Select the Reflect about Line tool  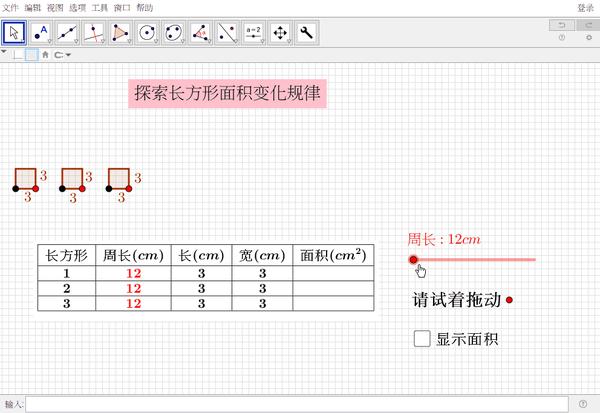[227, 33]
